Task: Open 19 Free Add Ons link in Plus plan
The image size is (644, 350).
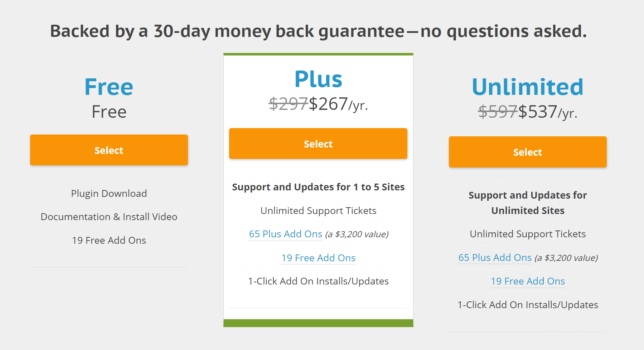Action: [318, 258]
